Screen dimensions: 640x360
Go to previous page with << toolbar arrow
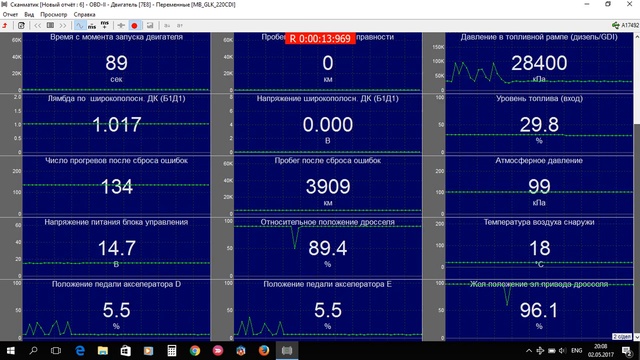tap(38, 26)
